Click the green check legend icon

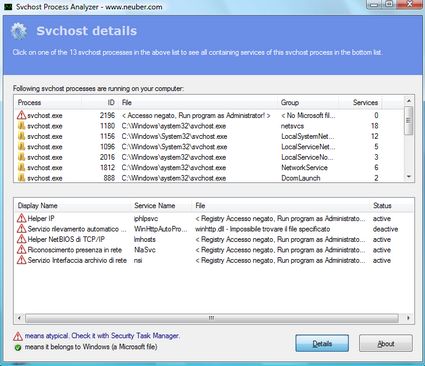(x=18, y=347)
